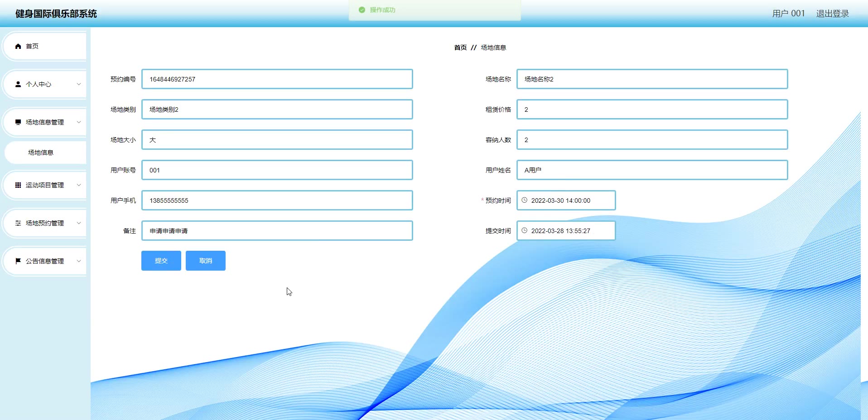This screenshot has height=420, width=868.
Task: Expand the 运动项目管理 chevron
Action: (79, 185)
